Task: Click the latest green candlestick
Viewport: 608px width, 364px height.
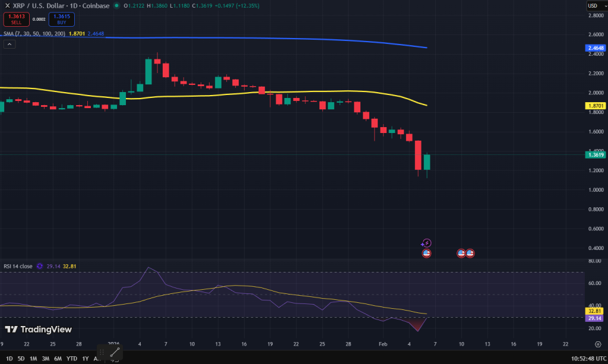Action: click(x=427, y=162)
